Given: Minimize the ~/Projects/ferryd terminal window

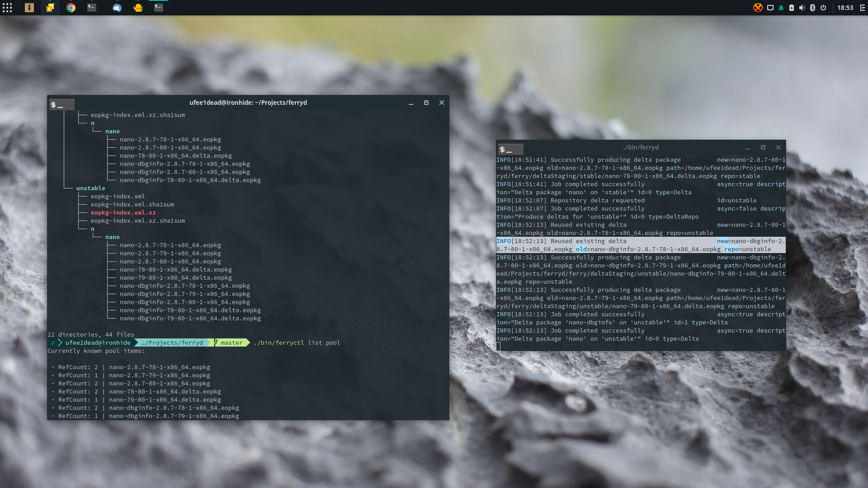Looking at the screenshot, I should tap(411, 103).
